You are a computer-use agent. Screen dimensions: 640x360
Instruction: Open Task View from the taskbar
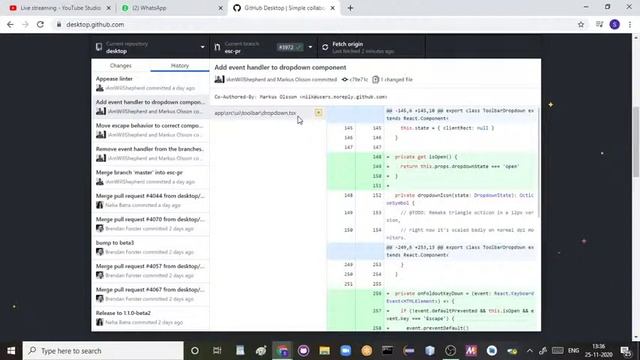pos(217,351)
